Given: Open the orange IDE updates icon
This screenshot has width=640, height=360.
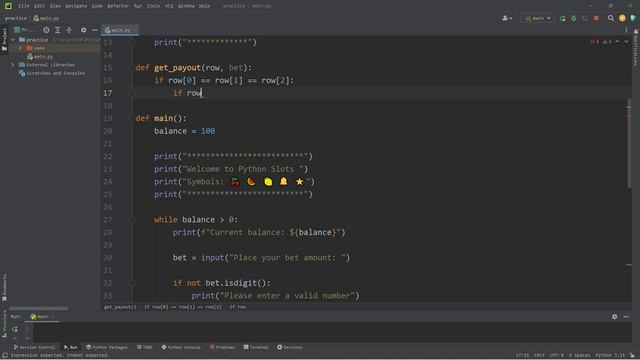Looking at the screenshot, I should (622, 18).
